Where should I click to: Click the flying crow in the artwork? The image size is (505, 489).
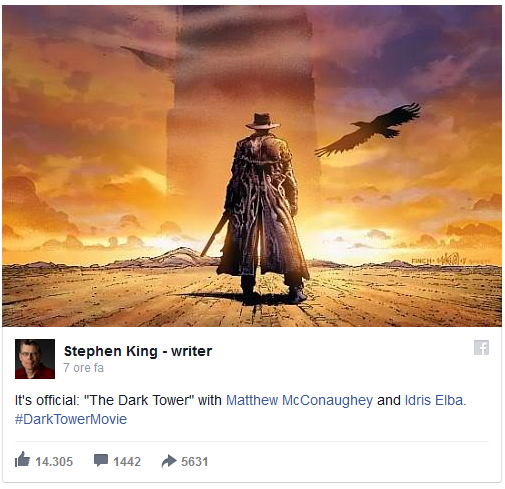point(368,129)
